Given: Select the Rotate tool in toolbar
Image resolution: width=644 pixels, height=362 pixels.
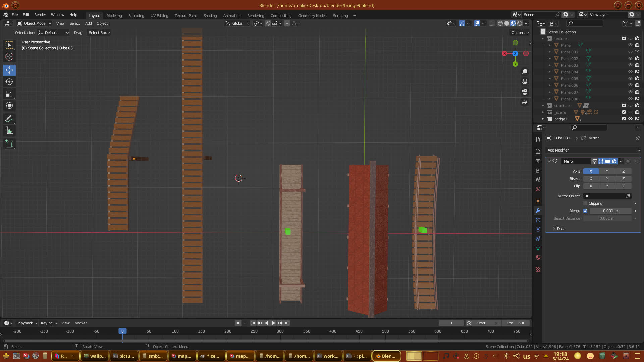Looking at the screenshot, I should click(9, 82).
